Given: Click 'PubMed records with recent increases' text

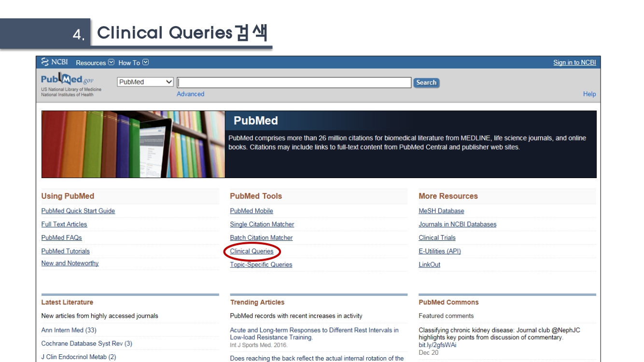Looking at the screenshot, I should click(296, 316).
